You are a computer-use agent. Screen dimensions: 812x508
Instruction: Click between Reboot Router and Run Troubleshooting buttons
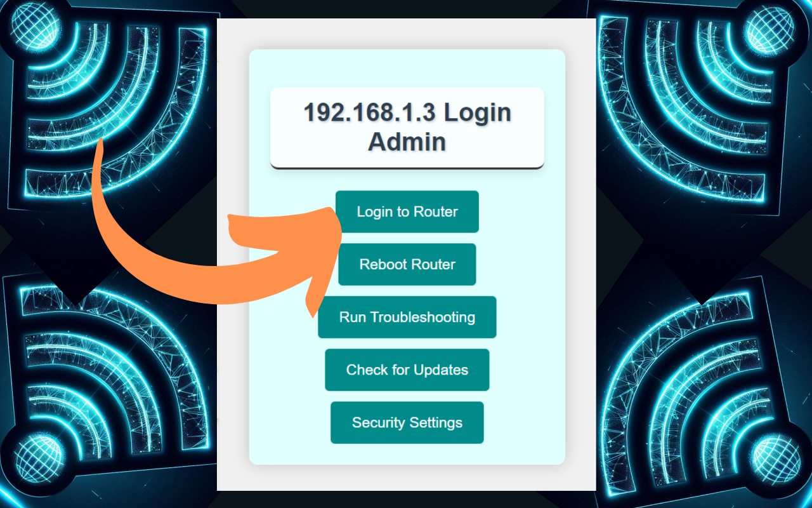(x=407, y=291)
